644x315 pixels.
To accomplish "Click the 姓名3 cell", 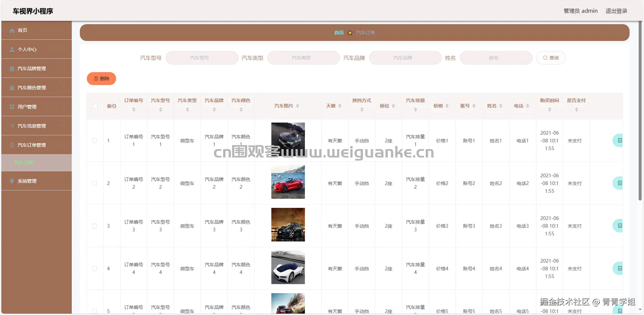I will click(496, 226).
